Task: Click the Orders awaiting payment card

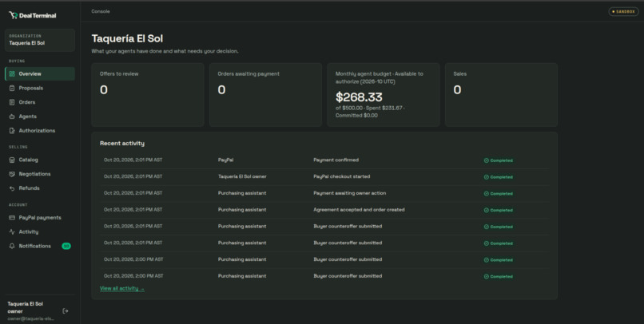Action: [x=266, y=95]
